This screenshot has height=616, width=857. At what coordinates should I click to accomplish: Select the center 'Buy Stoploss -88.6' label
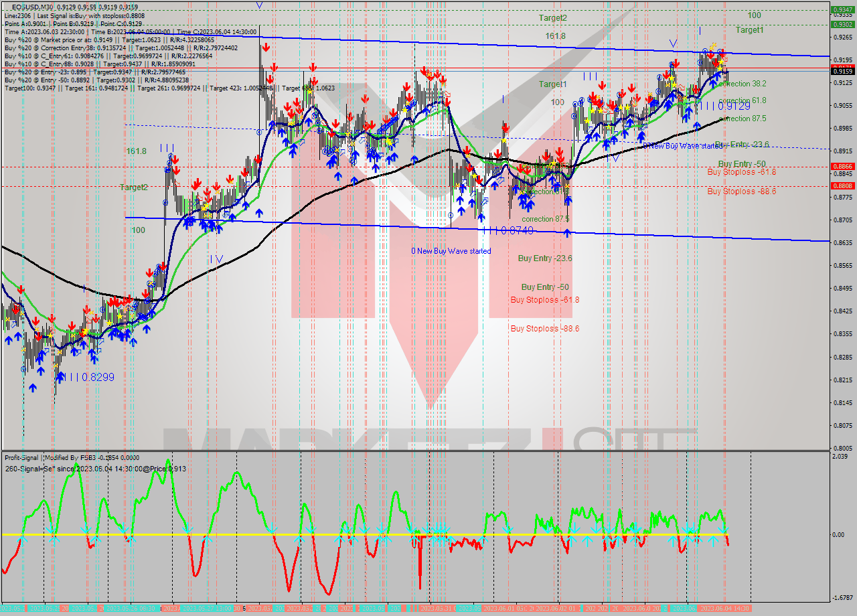click(x=544, y=329)
